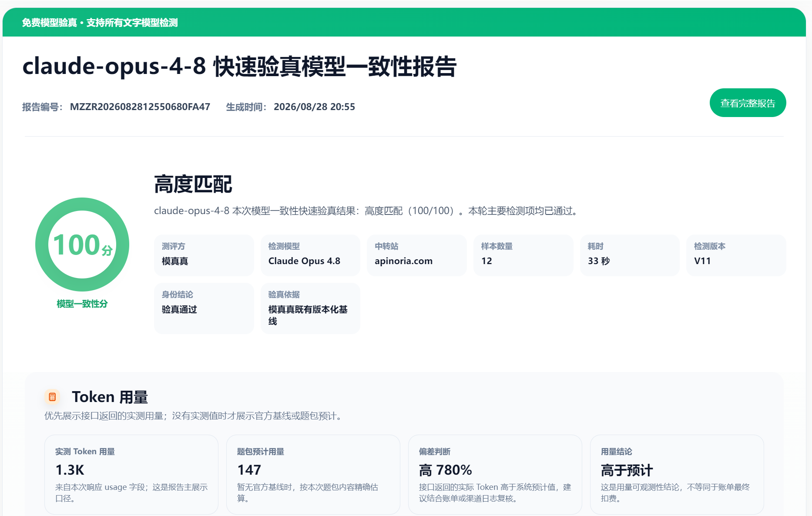
Task: Click the note 来自本次响应 usage 字段
Action: 131,493
